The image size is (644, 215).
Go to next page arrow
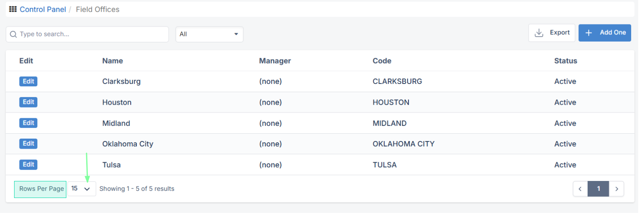point(617,189)
